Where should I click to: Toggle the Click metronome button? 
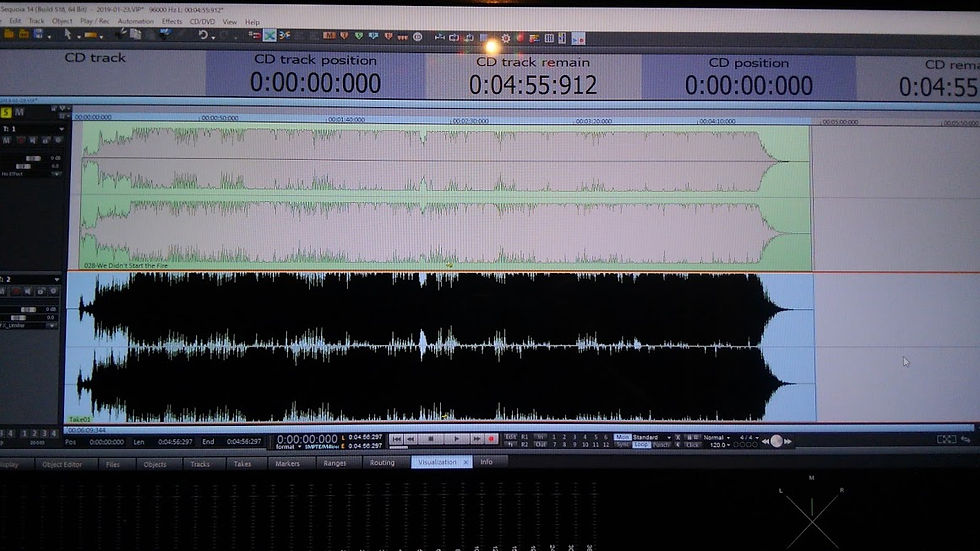point(692,445)
